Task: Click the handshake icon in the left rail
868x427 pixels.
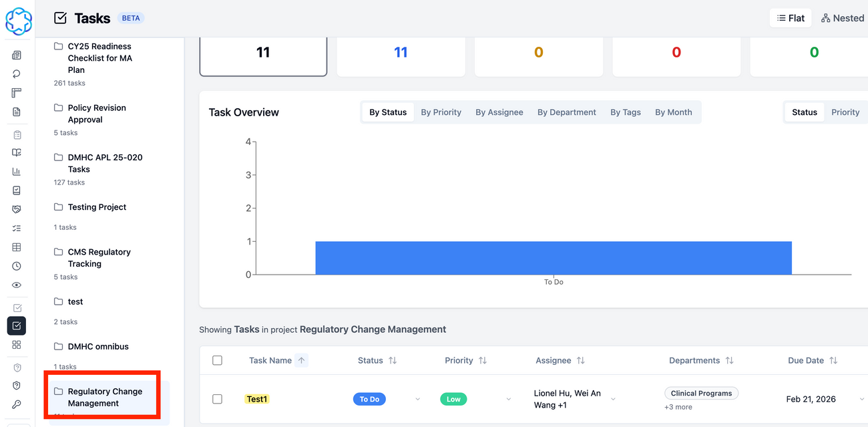Action: [17, 209]
